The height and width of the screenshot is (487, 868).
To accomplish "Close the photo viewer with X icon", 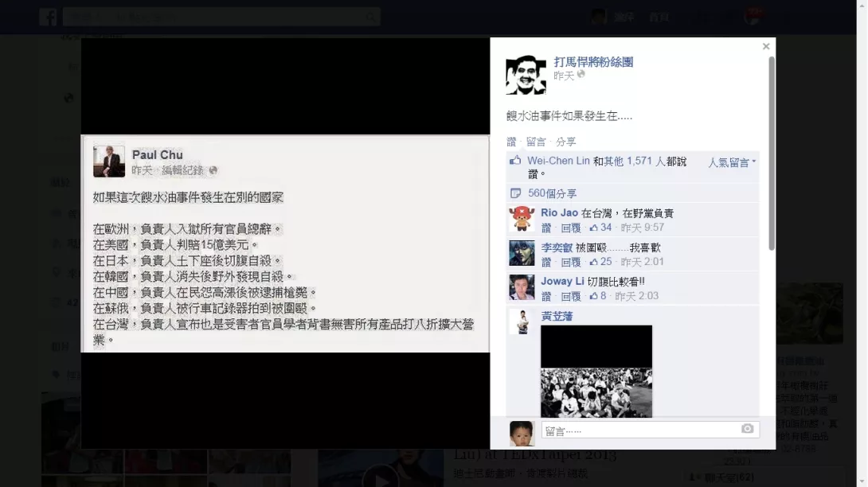I will tap(765, 46).
